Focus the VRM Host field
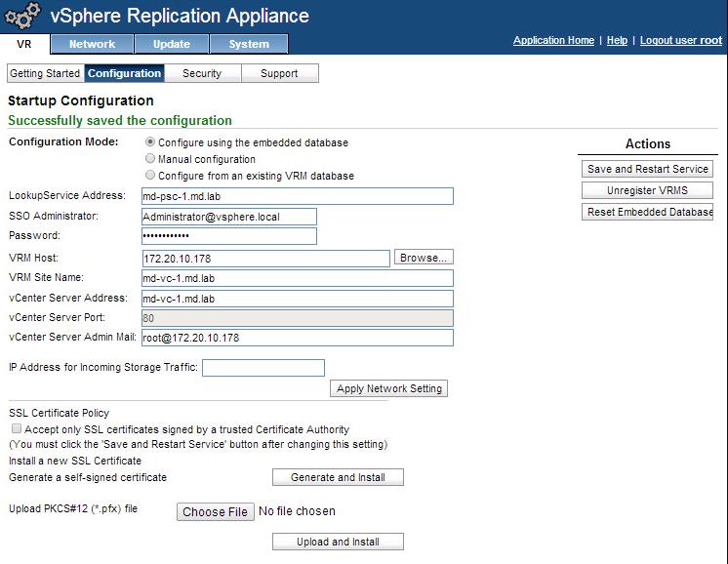The height and width of the screenshot is (564, 728). click(265, 259)
